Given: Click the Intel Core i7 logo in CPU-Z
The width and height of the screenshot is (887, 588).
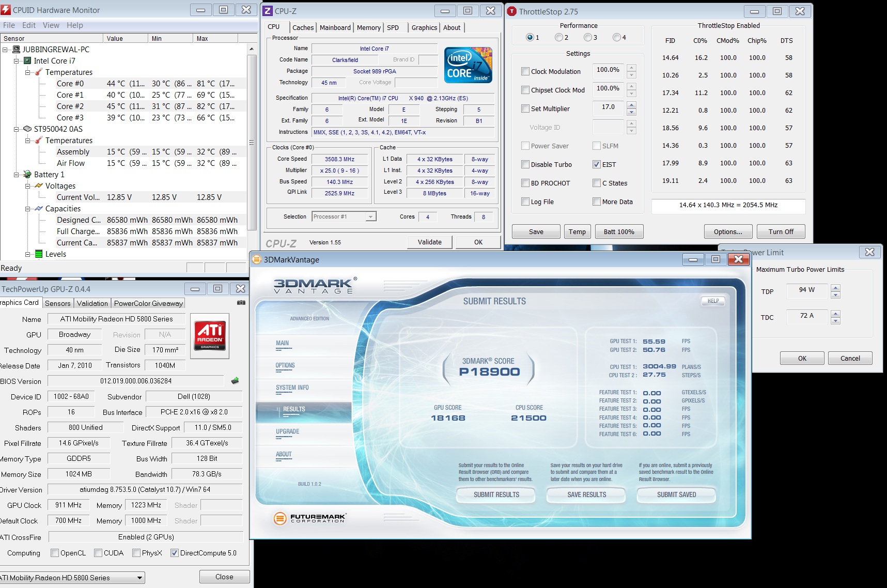Looking at the screenshot, I should pos(468,65).
